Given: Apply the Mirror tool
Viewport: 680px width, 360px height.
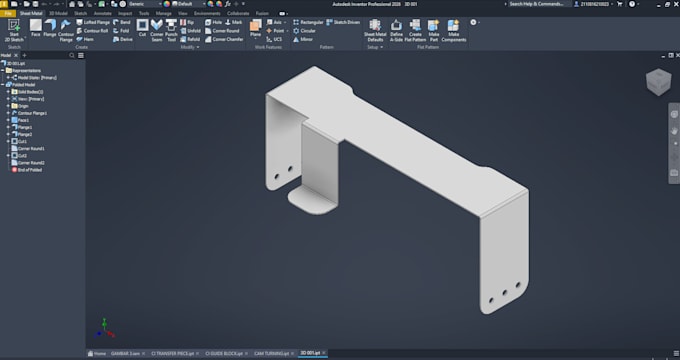Looking at the screenshot, I should tap(303, 39).
